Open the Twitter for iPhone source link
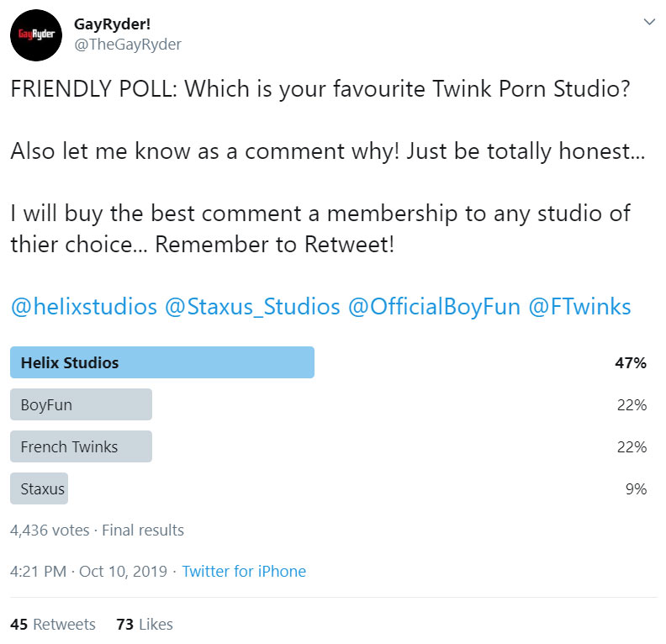The height and width of the screenshot is (644, 666). 244,572
